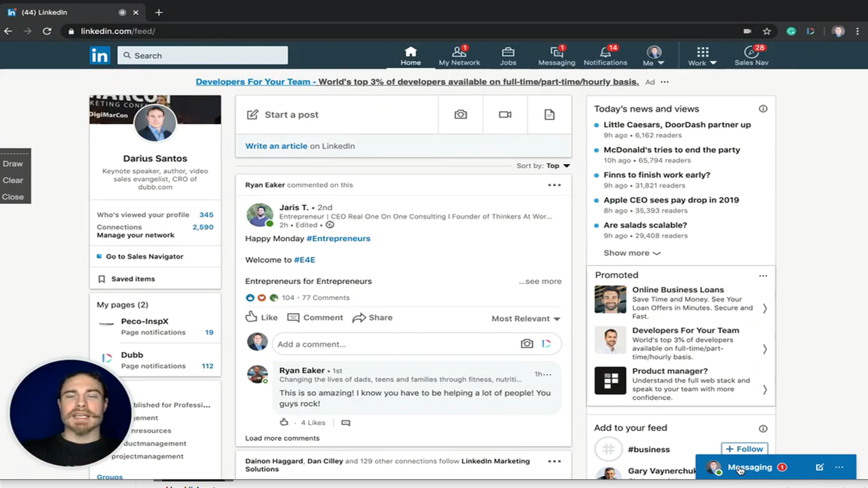Click the Close overlay option
Viewport: 868px width, 488px height.
(13, 197)
